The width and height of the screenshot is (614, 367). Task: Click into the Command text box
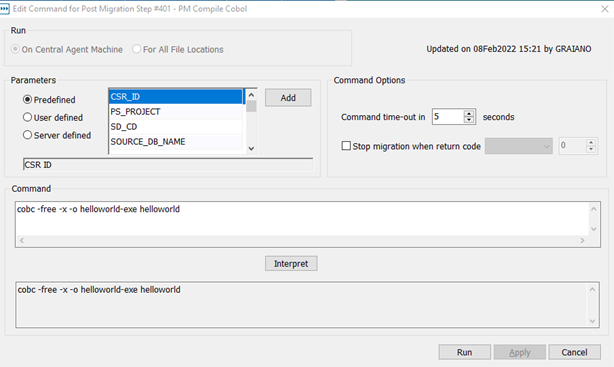point(302,218)
